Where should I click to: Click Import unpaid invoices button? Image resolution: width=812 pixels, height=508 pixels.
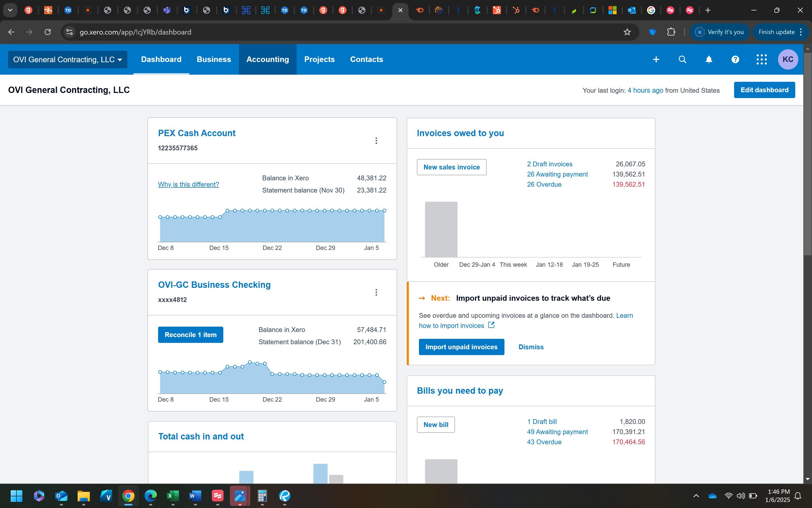coord(461,347)
